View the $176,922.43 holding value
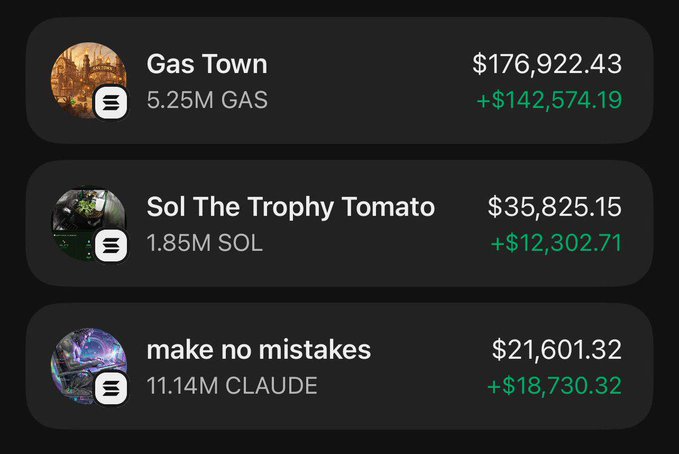 [547, 64]
